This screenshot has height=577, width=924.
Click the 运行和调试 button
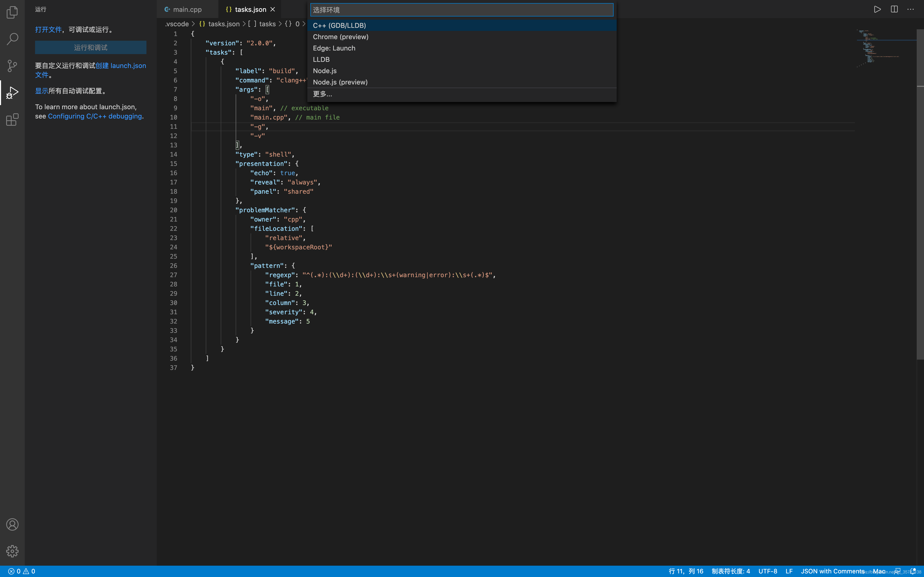click(x=90, y=48)
